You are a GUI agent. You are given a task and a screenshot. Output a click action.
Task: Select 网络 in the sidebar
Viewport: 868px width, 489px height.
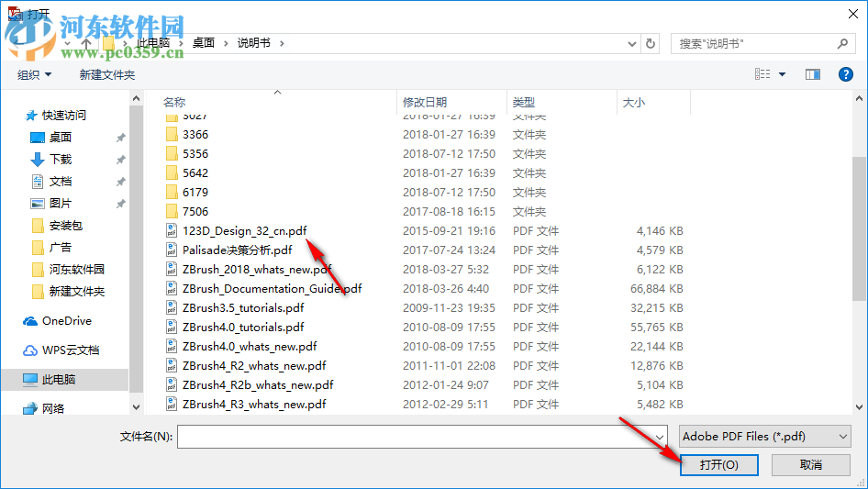53,408
